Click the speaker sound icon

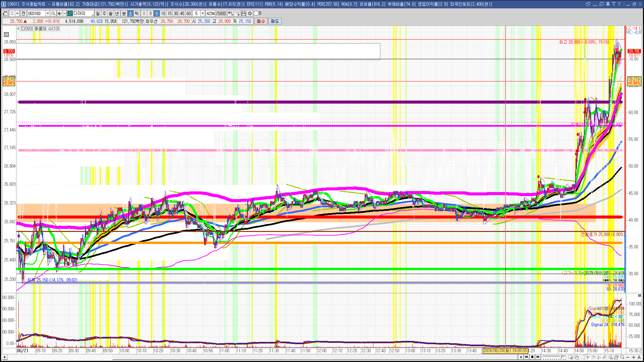pos(59,13)
